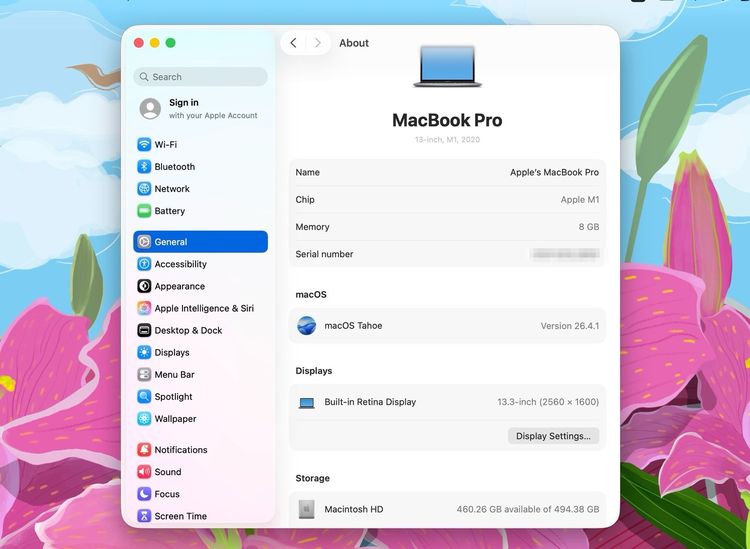Click the macOS Tahoe label
This screenshot has height=549, width=750.
point(353,326)
